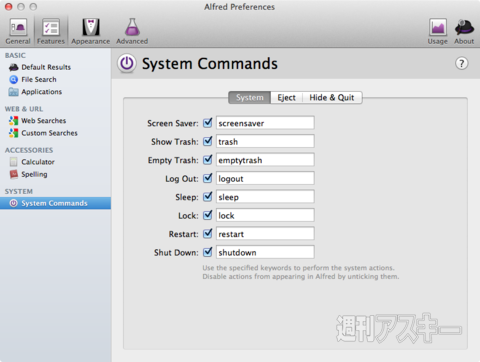Disable the Screen Saver checkbox
This screenshot has height=362, width=480.
208,123
